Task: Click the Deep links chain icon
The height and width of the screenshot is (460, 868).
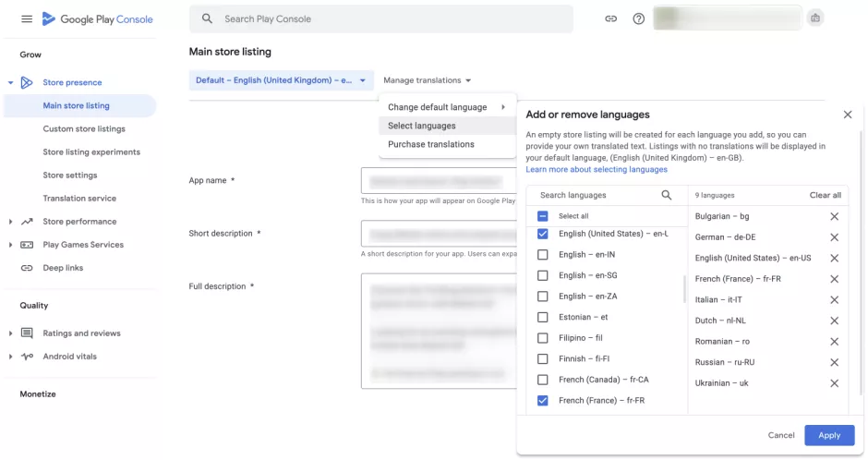Action: pos(27,268)
